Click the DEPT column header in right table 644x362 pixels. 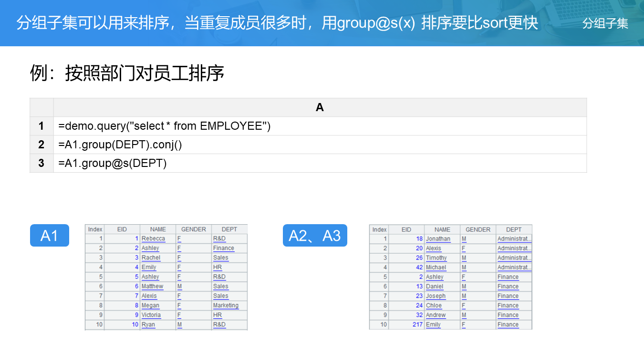(514, 229)
